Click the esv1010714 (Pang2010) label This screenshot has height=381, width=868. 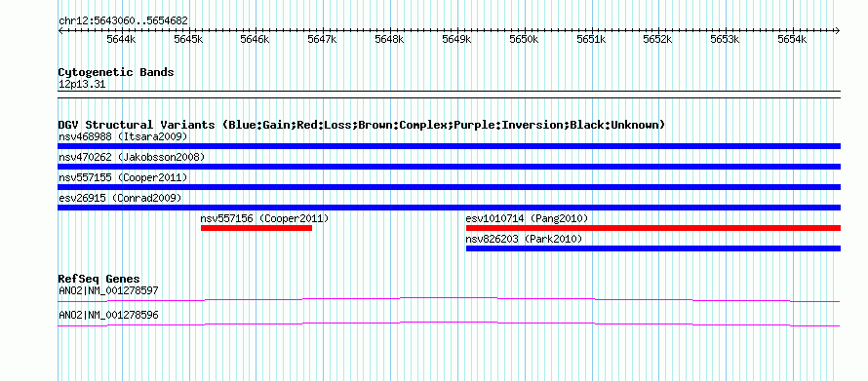pyautogui.click(x=527, y=218)
